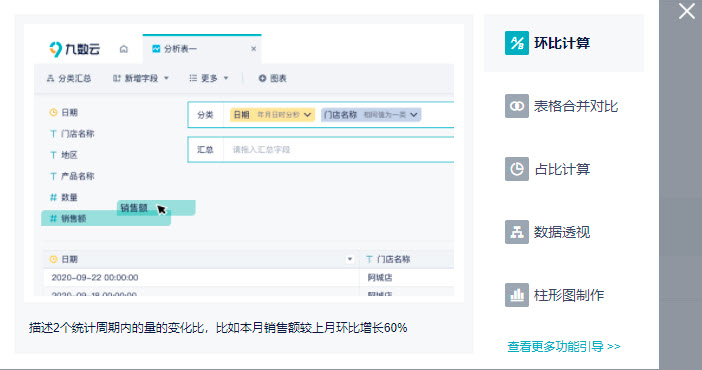Click the 环比计算 percent icon

[x=517, y=43]
